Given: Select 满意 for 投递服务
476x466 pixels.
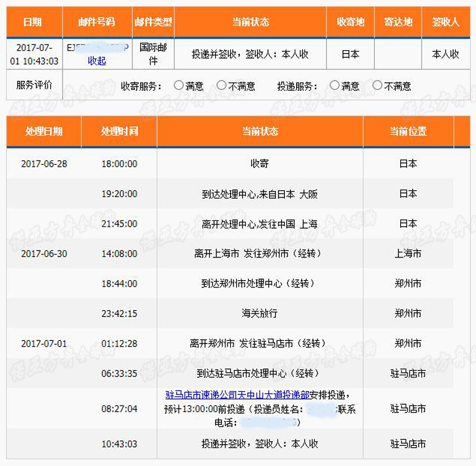Looking at the screenshot, I should click(335, 85).
